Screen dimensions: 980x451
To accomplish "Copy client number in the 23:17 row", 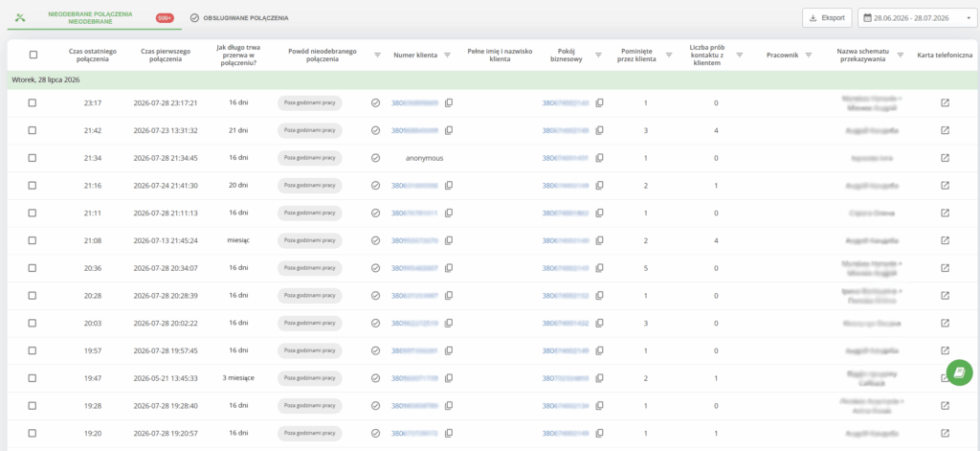I will coord(449,102).
